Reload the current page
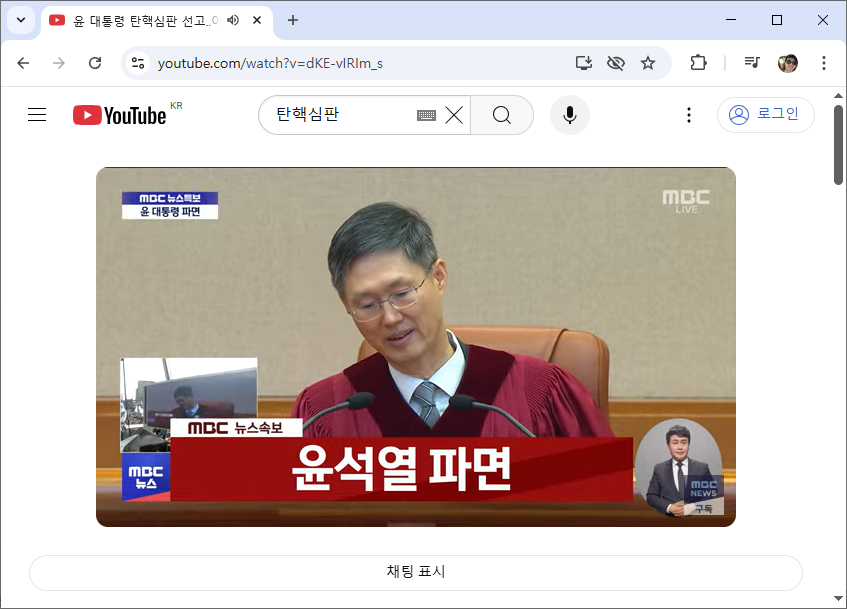847x609 pixels. coord(95,63)
